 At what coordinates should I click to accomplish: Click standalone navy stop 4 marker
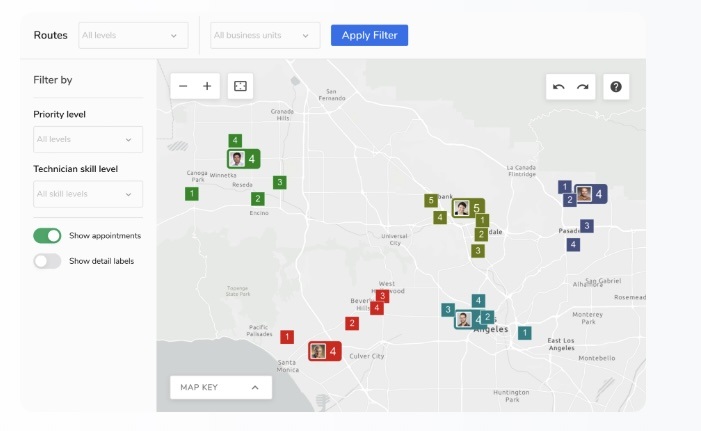tap(573, 245)
